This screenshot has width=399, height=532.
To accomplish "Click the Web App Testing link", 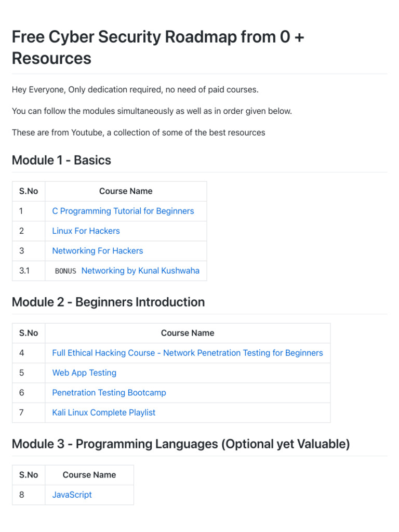I will 84,373.
